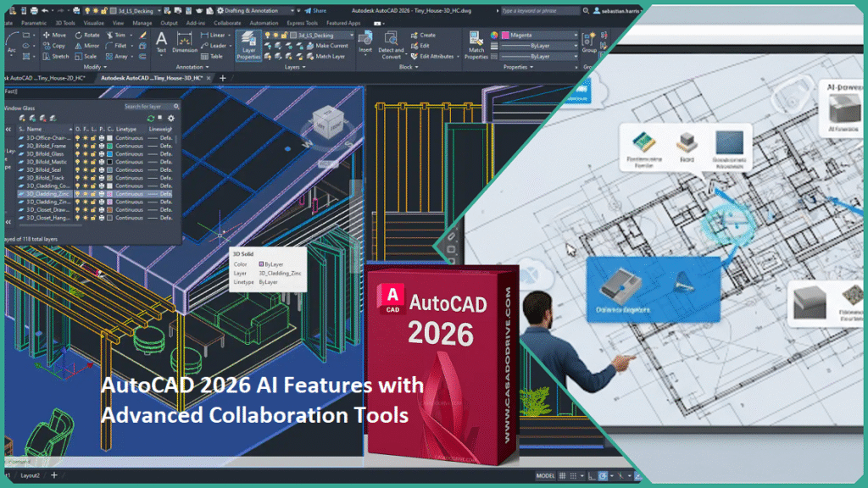Select the Fillet tool
Image resolution: width=868 pixels, height=488 pixels.
[116, 46]
